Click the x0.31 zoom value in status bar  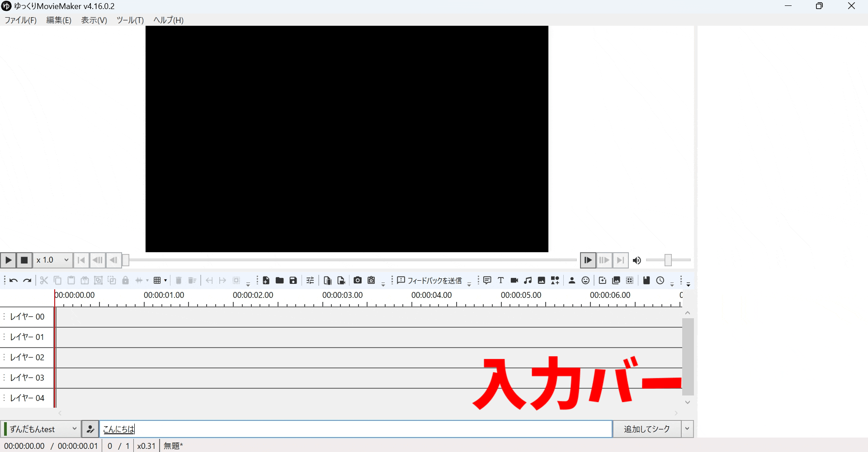pos(146,446)
